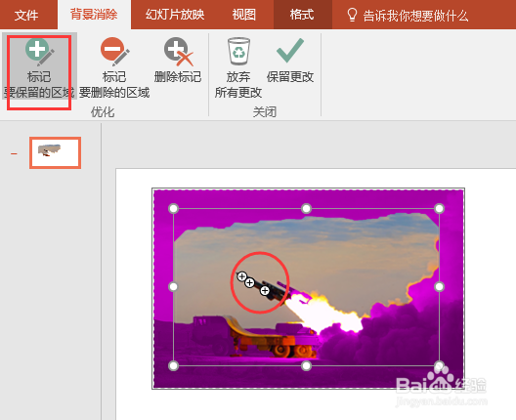The image size is (516, 420).
Task: Keep changes with green checkmark (保留更改)
Action: coord(290,60)
